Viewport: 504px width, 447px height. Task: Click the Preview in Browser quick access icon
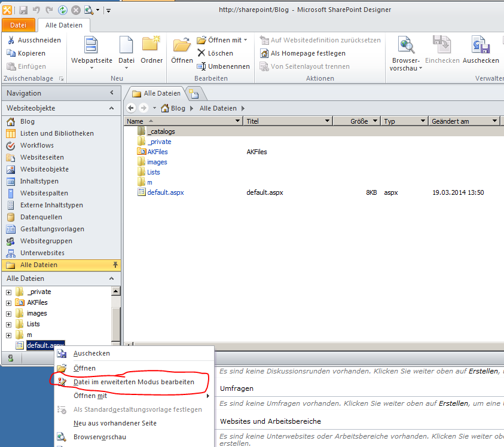pos(88,10)
